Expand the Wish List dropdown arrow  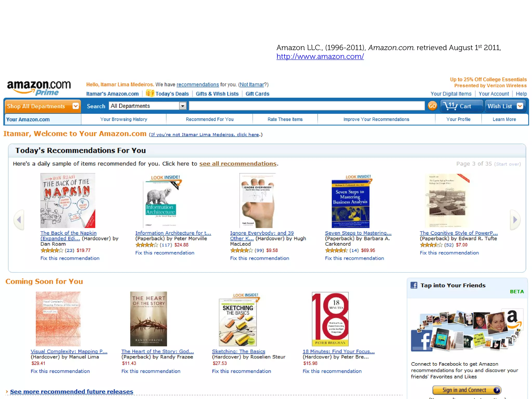coord(520,106)
